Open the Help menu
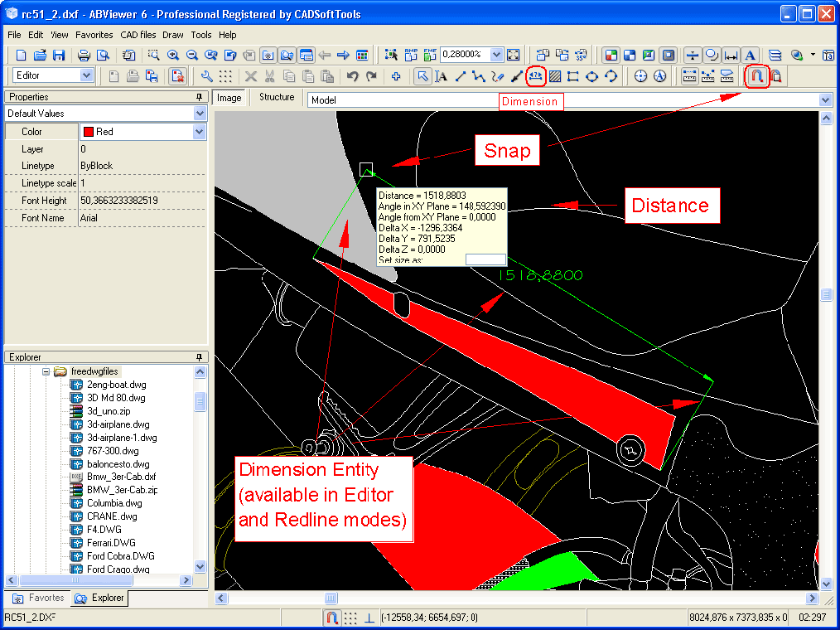Screen dimensions: 840x630 tap(228, 35)
